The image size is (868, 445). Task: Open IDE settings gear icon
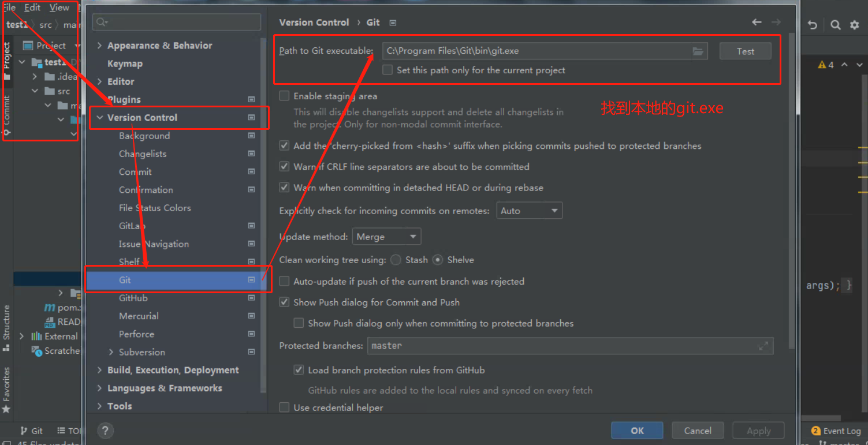855,25
